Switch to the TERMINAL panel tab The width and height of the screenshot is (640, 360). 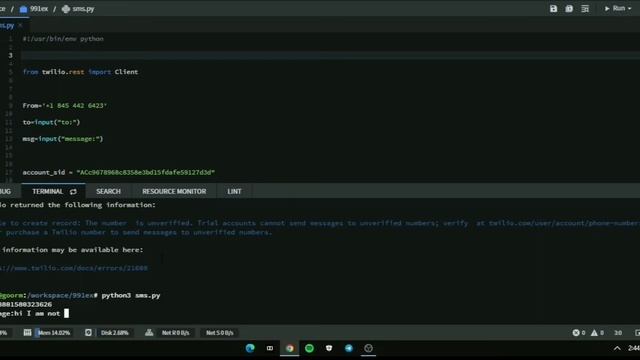click(x=47, y=191)
